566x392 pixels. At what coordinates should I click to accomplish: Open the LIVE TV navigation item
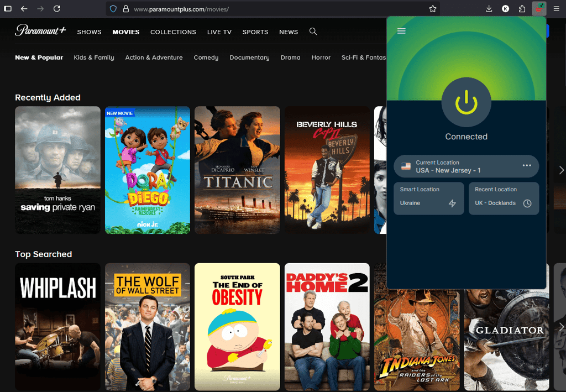point(219,32)
